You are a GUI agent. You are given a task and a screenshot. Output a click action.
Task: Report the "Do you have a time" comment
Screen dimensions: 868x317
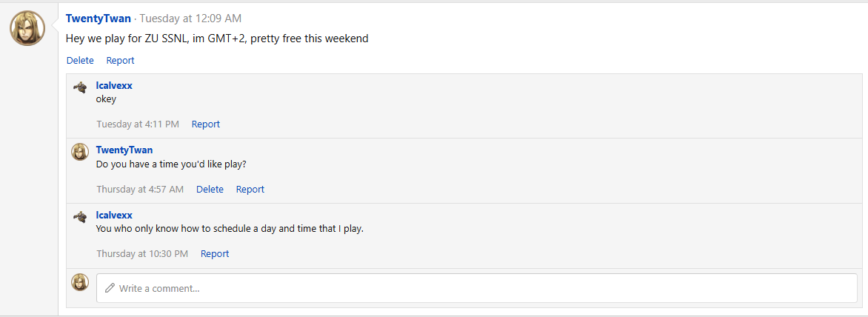[x=250, y=189]
